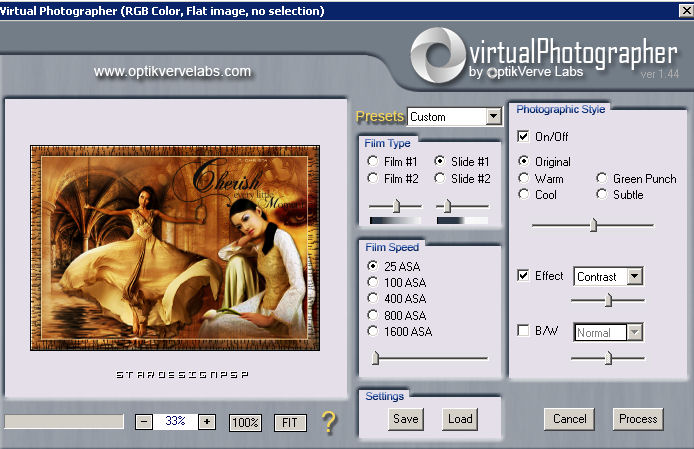Click the ver 1.44 version text
The image size is (694, 449).
pyautogui.click(x=659, y=74)
